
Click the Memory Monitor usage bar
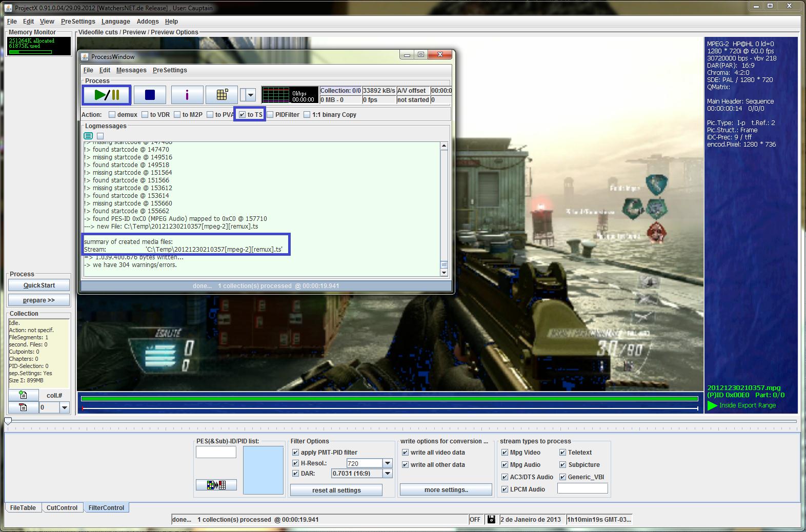[x=30, y=52]
